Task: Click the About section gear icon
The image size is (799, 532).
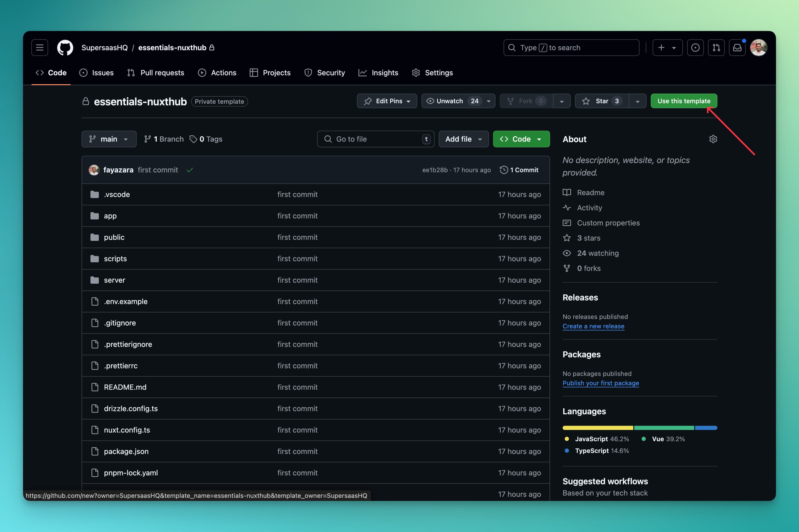Action: 713,139
